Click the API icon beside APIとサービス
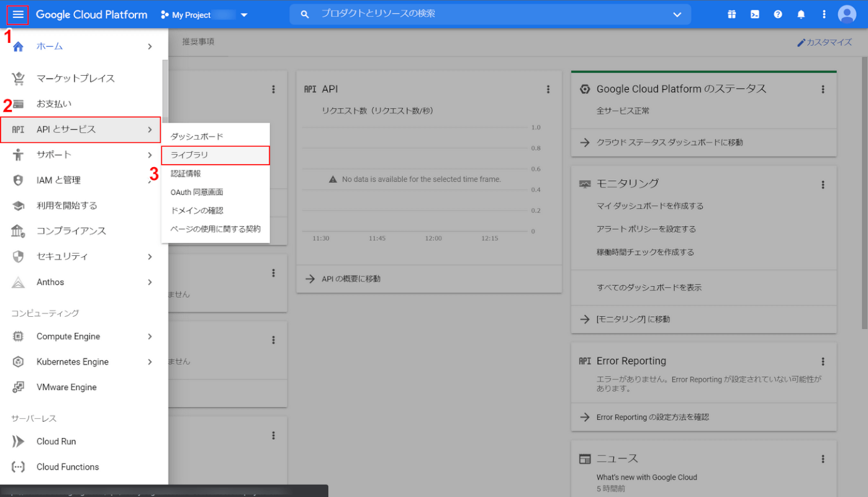868x497 pixels. [18, 129]
